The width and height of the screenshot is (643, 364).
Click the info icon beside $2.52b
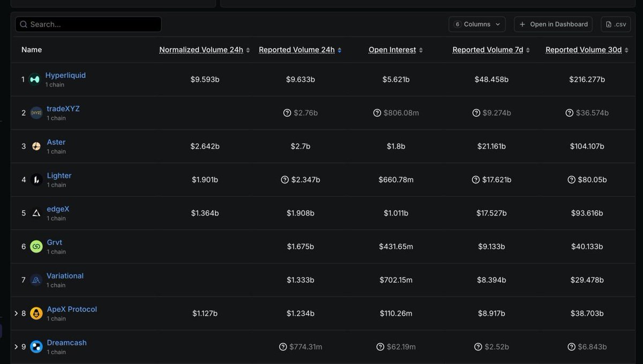click(x=478, y=347)
